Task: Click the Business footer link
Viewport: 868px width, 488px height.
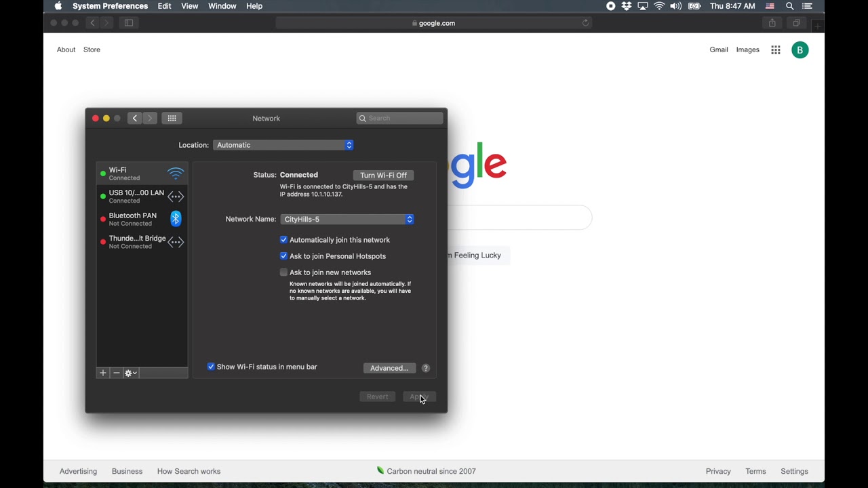Action: pos(127,471)
